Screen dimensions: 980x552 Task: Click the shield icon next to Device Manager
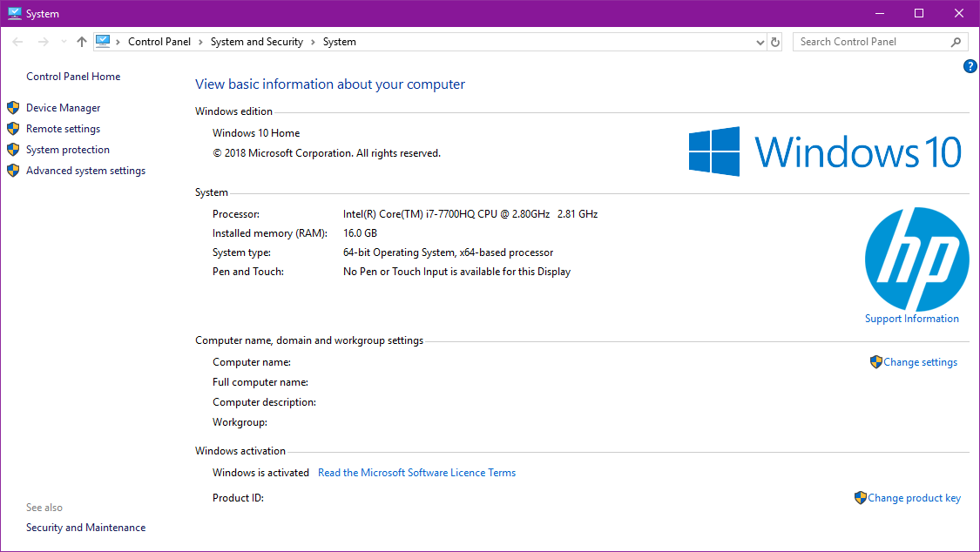click(x=12, y=107)
